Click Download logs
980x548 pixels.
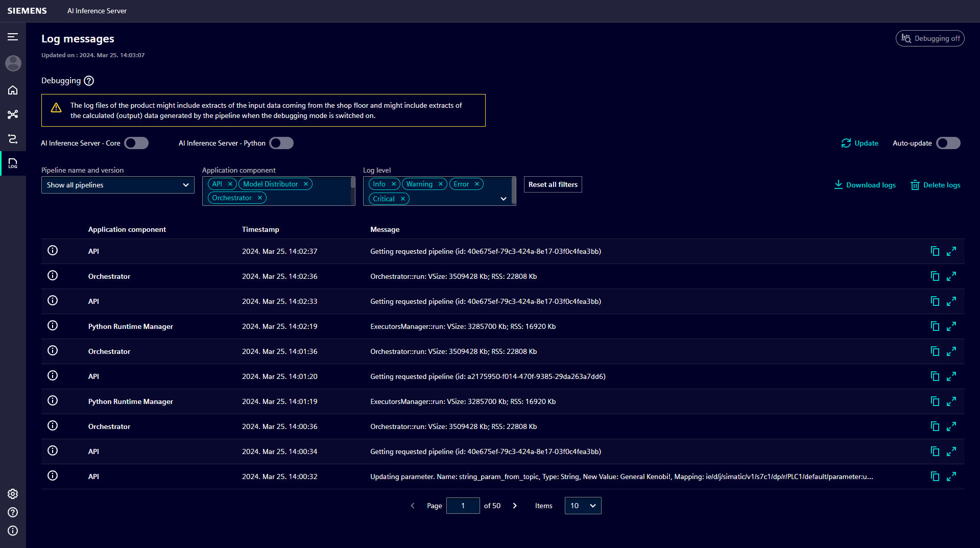pos(865,185)
